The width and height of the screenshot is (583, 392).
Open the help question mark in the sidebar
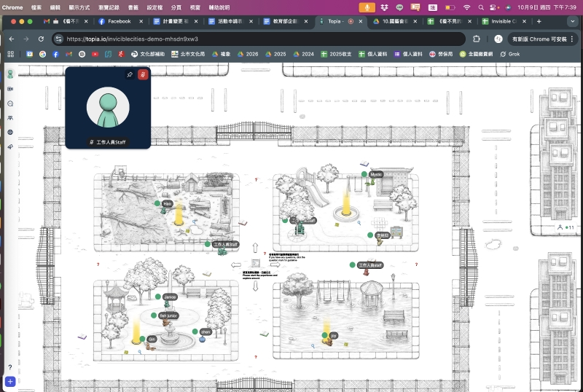[x=10, y=366]
